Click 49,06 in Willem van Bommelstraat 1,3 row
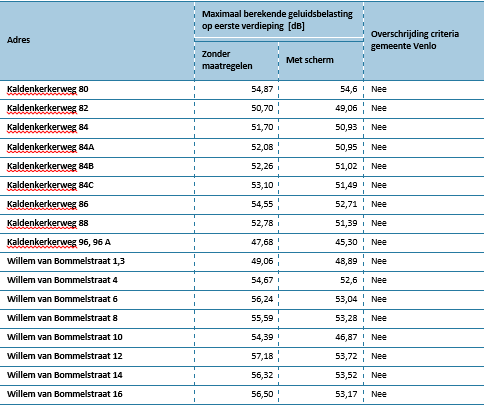This screenshot has width=486, height=405. point(262,261)
